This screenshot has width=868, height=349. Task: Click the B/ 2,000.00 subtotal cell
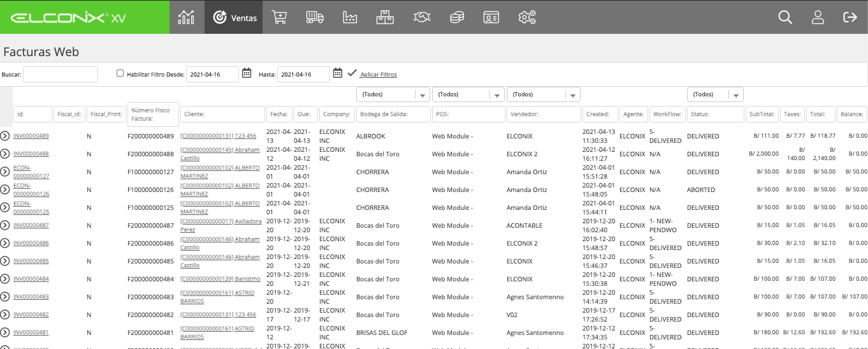click(x=763, y=154)
